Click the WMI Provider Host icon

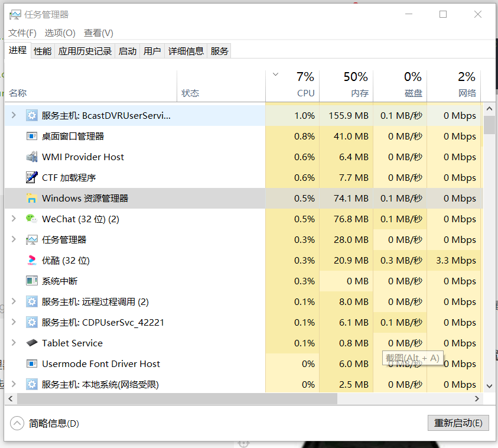click(x=31, y=157)
